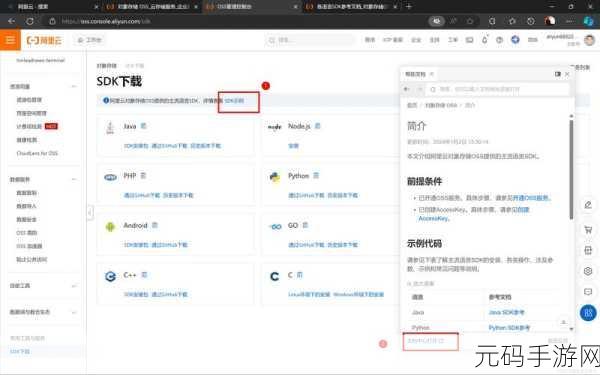Click the Node.js logo icon
This screenshot has width=600, height=375.
[274, 127]
